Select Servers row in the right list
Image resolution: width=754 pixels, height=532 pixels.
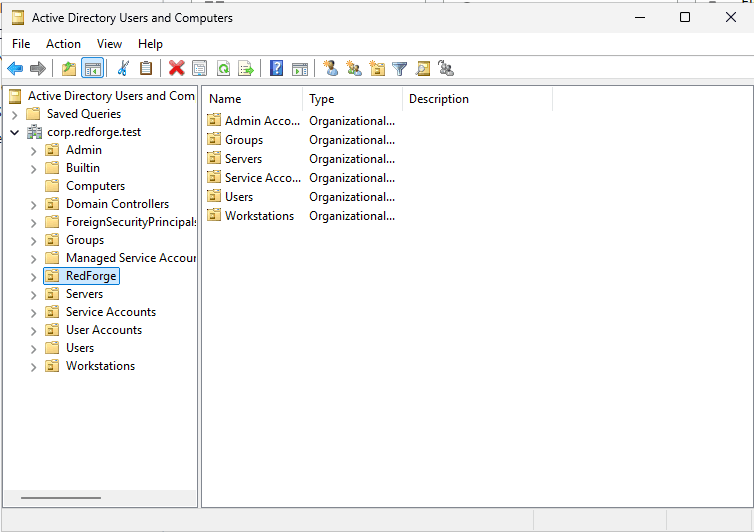pos(243,158)
